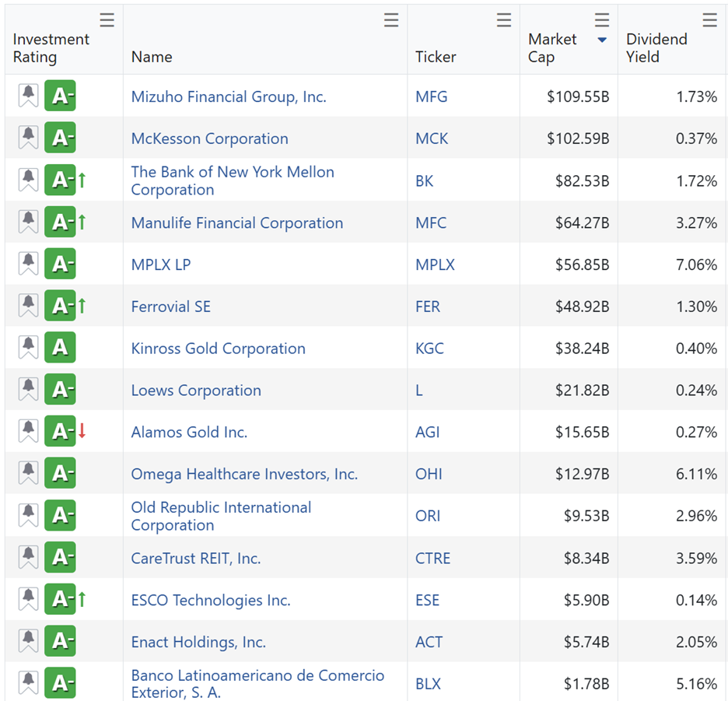Toggle alert bell for Kinross Gold Corporation
The image size is (728, 701).
pos(29,349)
